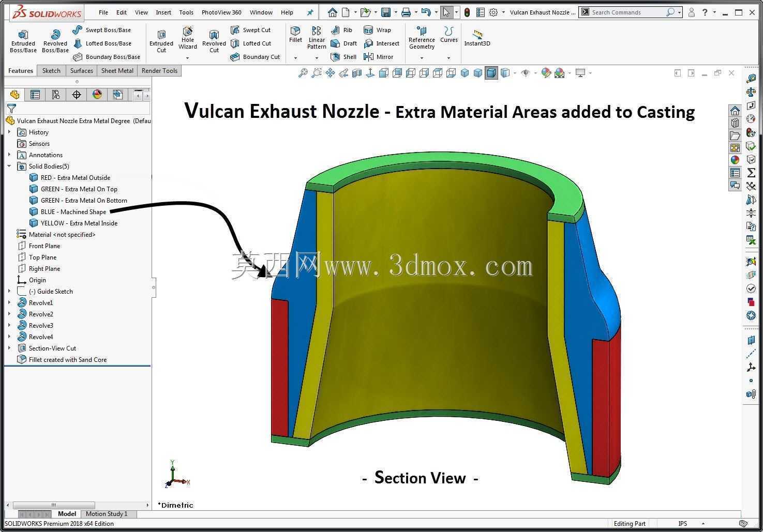Select the Revolved Cut tool
Screen dimensions: 763x532
pyautogui.click(x=214, y=41)
